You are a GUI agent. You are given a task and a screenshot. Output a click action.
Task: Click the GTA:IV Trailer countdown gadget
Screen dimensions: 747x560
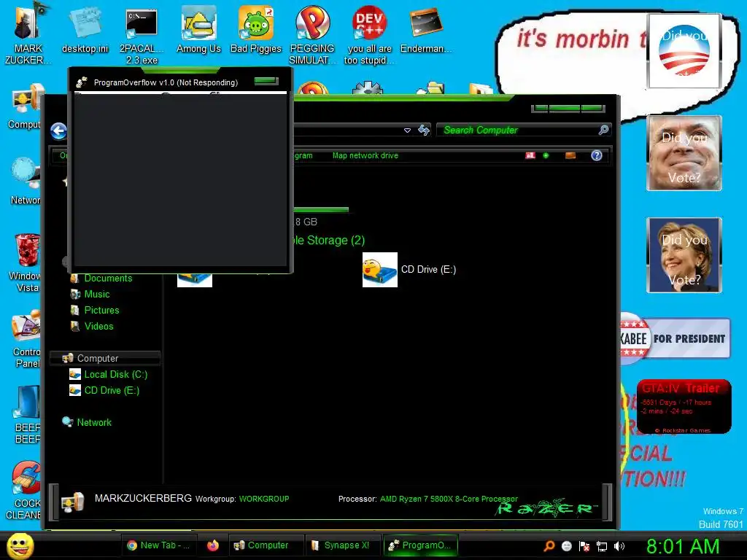[x=684, y=407]
